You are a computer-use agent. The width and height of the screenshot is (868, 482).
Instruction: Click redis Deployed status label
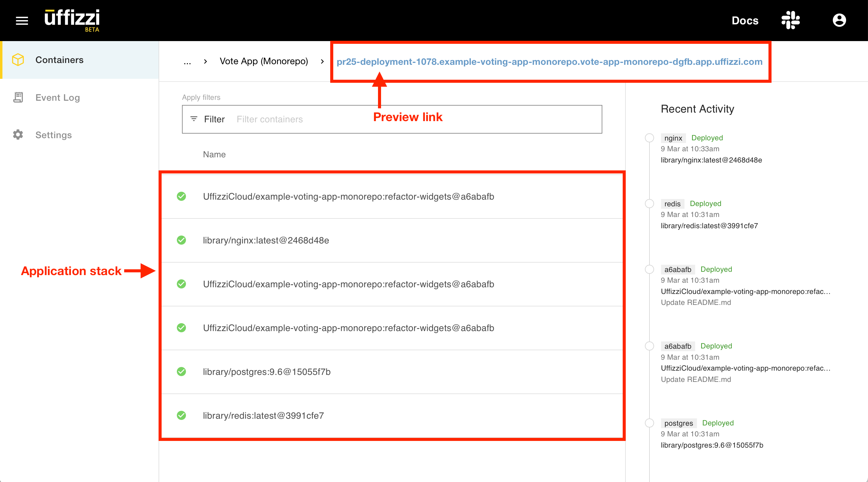click(705, 204)
